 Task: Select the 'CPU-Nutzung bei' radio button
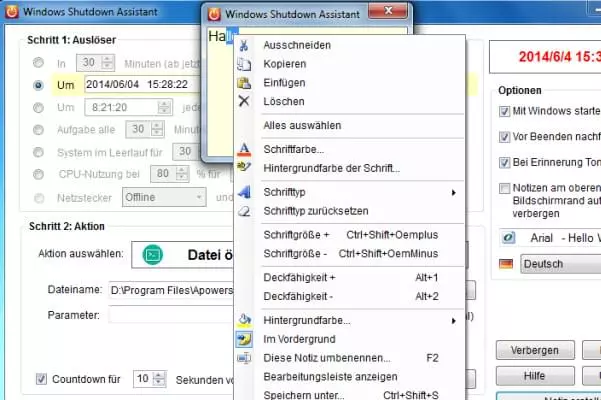[x=38, y=174]
